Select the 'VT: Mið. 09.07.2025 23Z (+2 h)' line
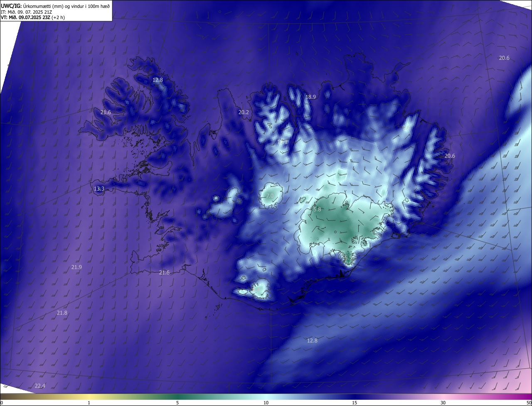Image resolution: width=532 pixels, height=406 pixels. tap(32, 17)
